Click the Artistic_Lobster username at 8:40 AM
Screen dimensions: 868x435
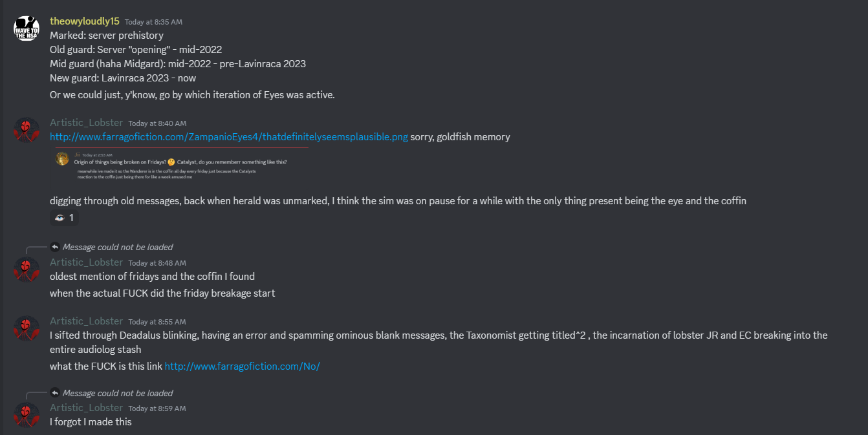(86, 123)
